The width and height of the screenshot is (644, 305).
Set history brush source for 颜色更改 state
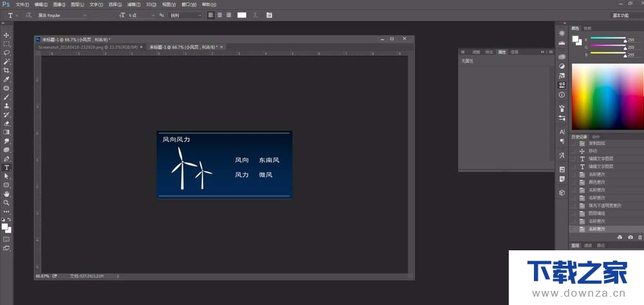[573, 182]
